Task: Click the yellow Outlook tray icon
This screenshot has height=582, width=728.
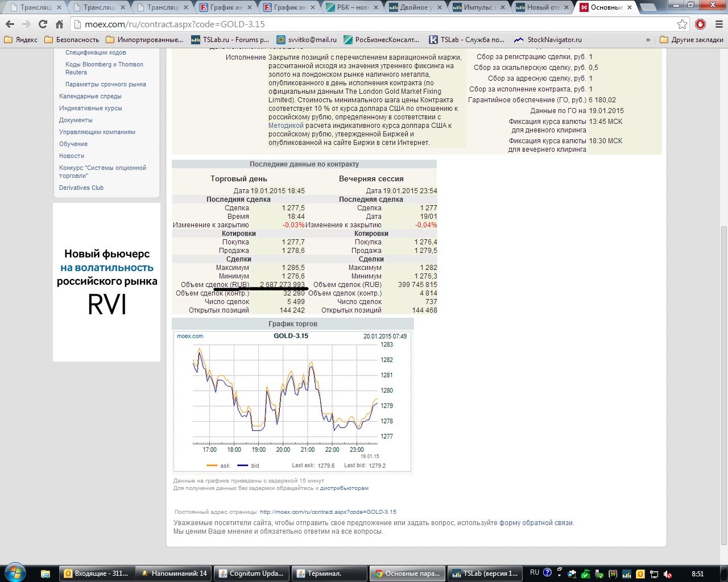Action: [x=640, y=573]
